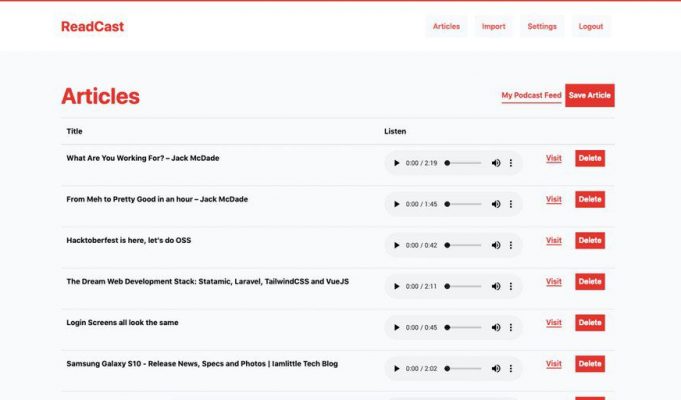681x400 pixels.
Task: Open more options for "What Are You Working For?" player
Action: pyautogui.click(x=511, y=163)
